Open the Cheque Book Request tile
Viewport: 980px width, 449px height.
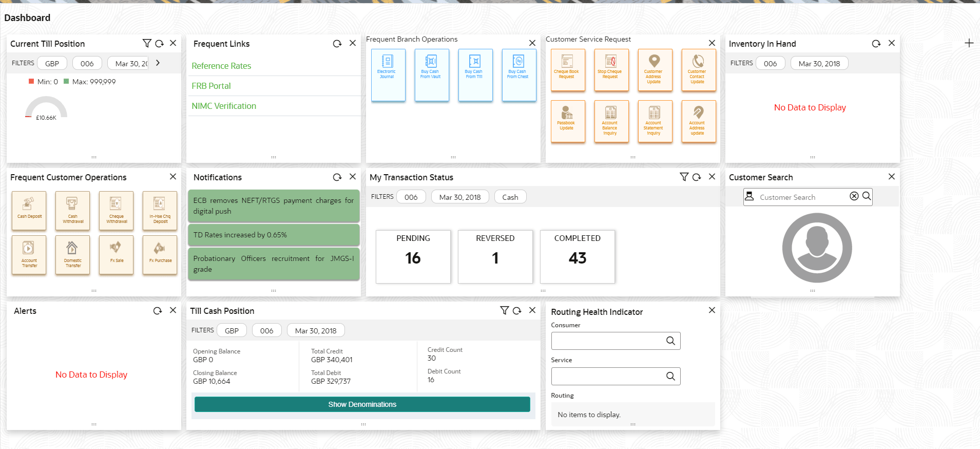[567, 70]
